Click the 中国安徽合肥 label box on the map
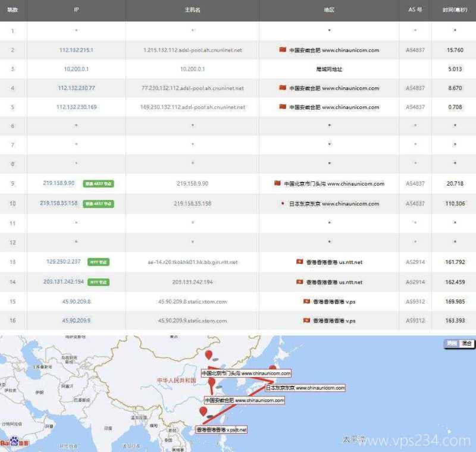This screenshot has height=452, width=476. (244, 400)
